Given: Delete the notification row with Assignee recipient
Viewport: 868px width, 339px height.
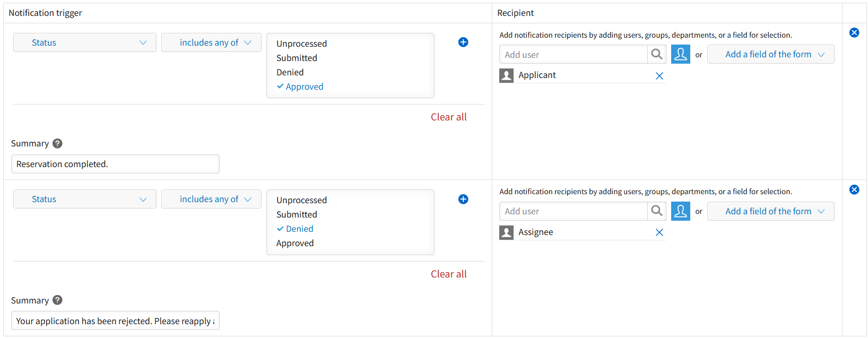Looking at the screenshot, I should click(854, 189).
